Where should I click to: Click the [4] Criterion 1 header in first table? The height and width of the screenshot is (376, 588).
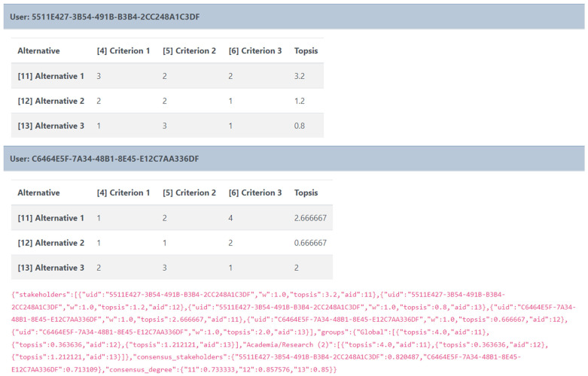[123, 51]
